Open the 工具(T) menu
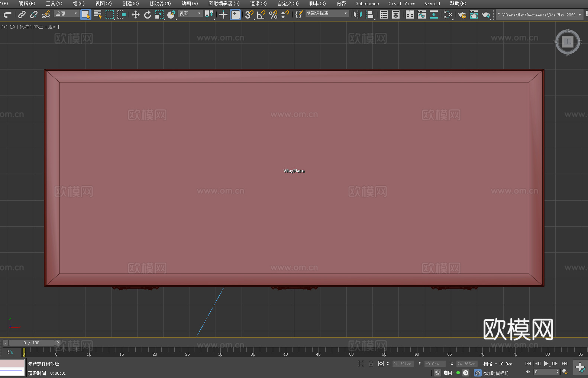The image size is (588, 378). pyautogui.click(x=54, y=3)
